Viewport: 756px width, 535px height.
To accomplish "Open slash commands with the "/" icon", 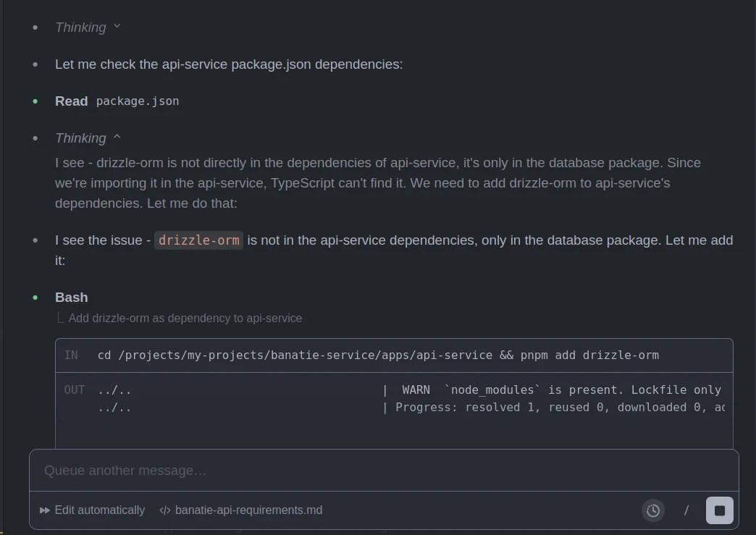I will click(686, 510).
